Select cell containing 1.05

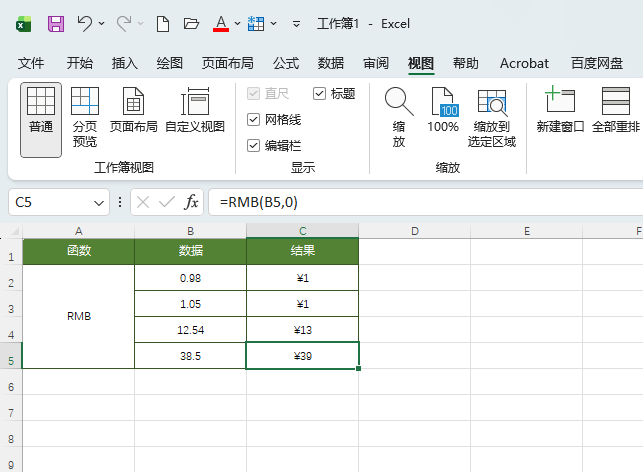point(191,303)
